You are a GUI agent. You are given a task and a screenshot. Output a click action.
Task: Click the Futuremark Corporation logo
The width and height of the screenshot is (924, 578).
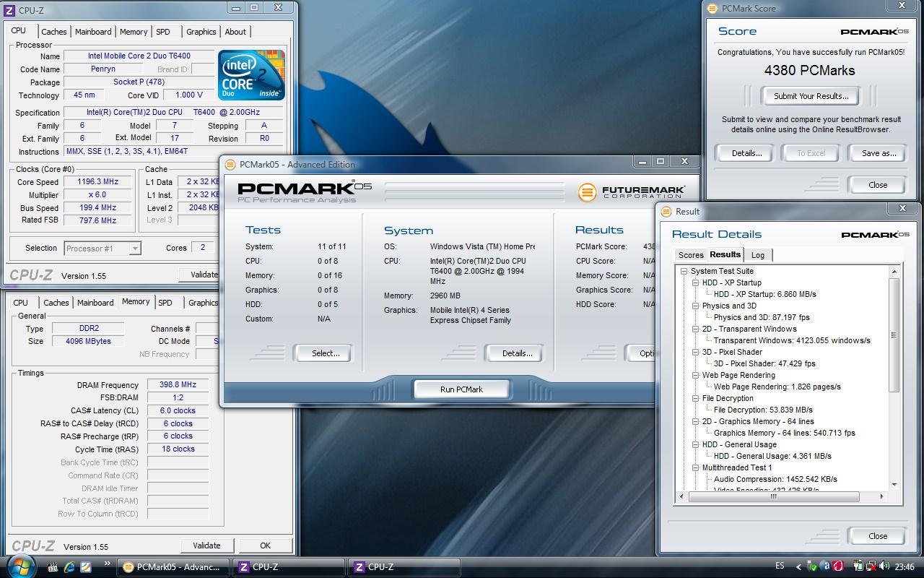click(x=631, y=191)
